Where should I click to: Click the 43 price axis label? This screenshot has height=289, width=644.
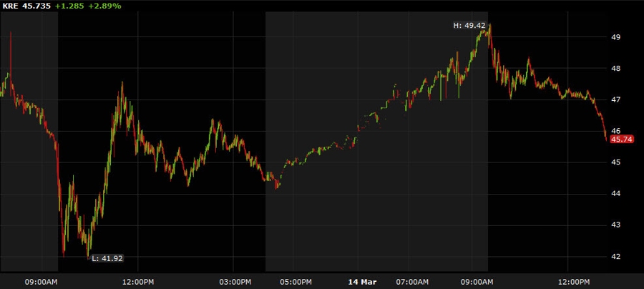pyautogui.click(x=615, y=225)
